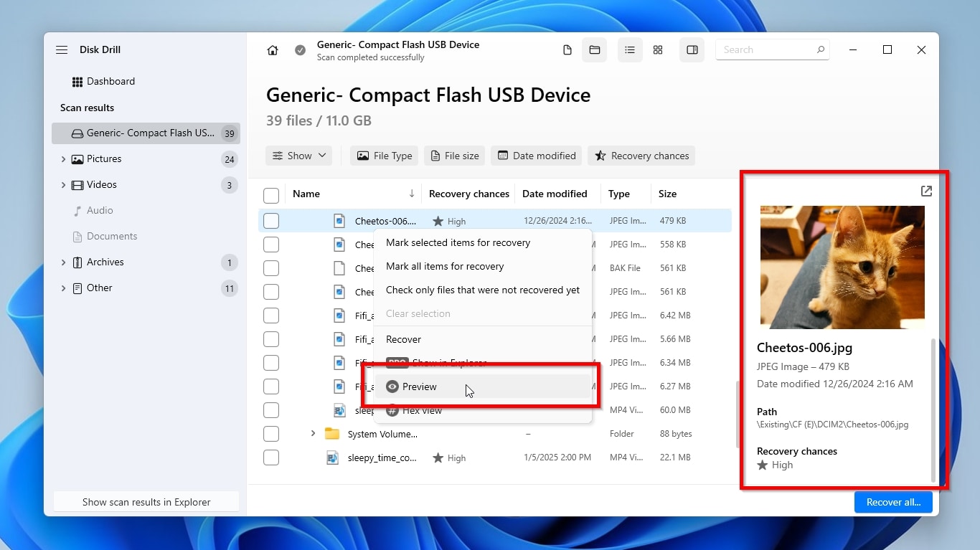This screenshot has height=550, width=980.
Task: Check the Cheetos-006 row checkbox
Action: pyautogui.click(x=271, y=221)
